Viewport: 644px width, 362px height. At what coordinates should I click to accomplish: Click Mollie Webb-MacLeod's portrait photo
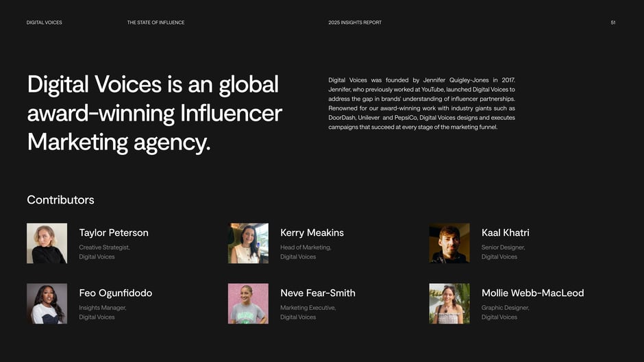[449, 304]
